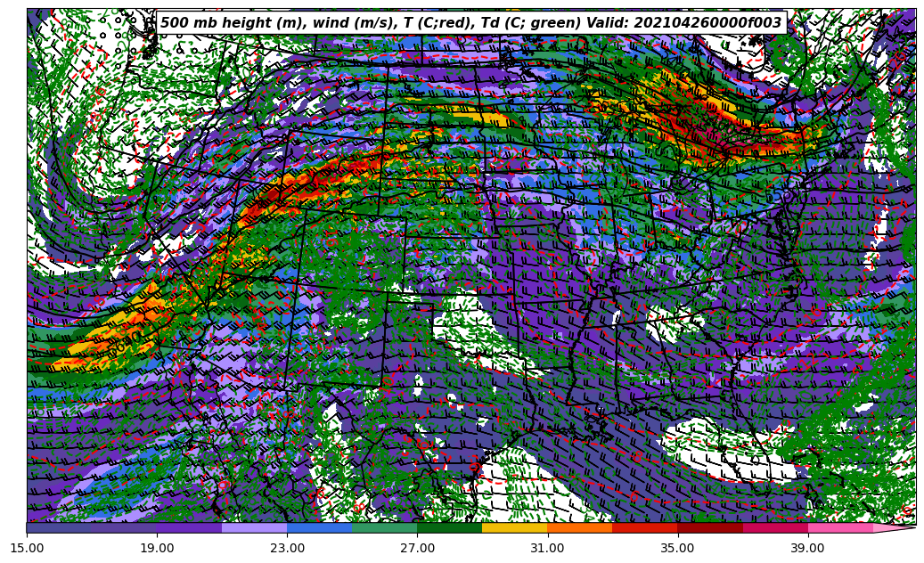Click the 31.00 colorbar tick label
The height and width of the screenshot is (563, 924).
(x=547, y=549)
